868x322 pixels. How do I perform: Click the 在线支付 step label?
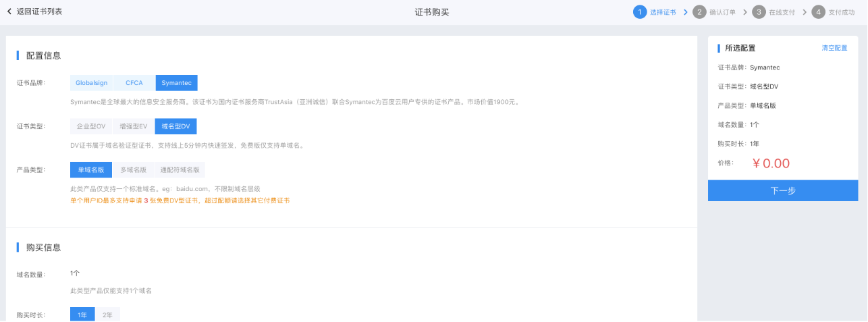(782, 12)
